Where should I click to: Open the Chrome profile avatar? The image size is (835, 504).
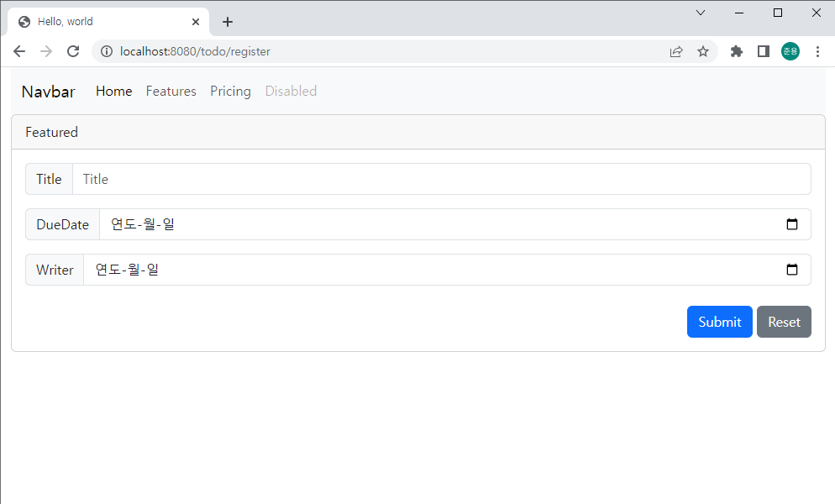pos(790,51)
